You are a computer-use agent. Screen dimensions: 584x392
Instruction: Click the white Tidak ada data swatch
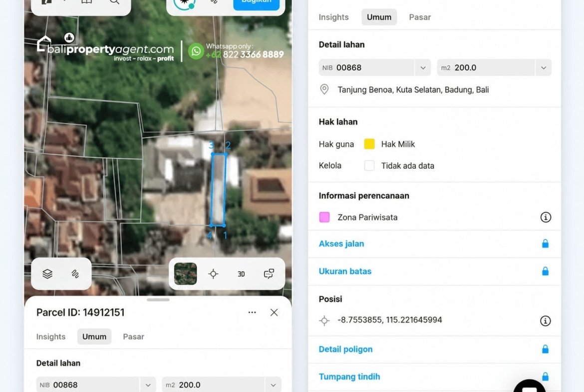point(369,165)
